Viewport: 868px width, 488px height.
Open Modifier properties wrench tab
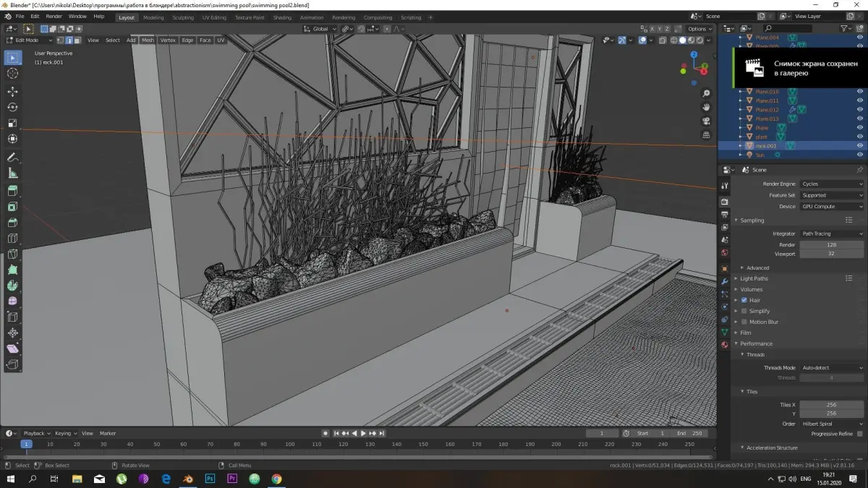[x=725, y=281]
